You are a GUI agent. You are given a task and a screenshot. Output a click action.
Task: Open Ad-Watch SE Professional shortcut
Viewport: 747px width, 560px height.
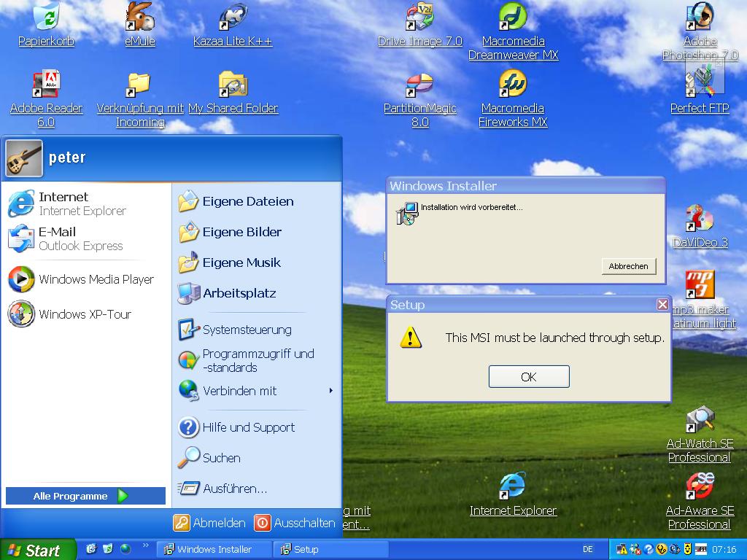(700, 435)
